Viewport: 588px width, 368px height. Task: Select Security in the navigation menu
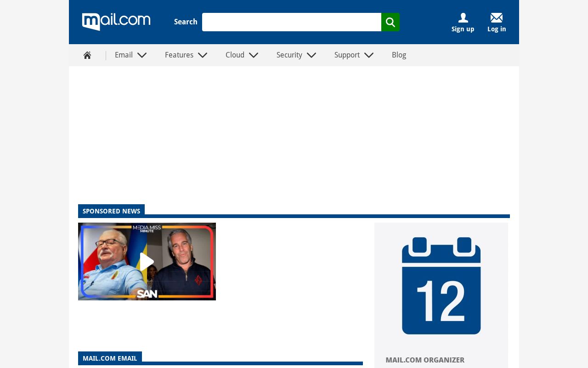tap(289, 55)
